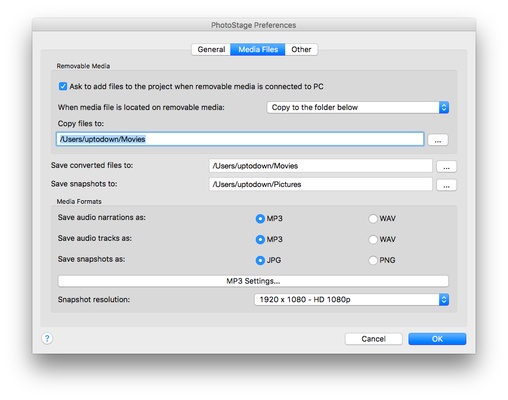This screenshot has height=400, width=508.
Task: Click the Save audio narrations as label
Action: 102,217
